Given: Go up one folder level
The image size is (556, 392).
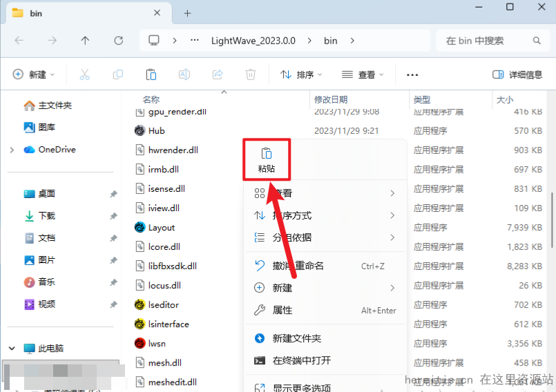Looking at the screenshot, I should point(85,41).
